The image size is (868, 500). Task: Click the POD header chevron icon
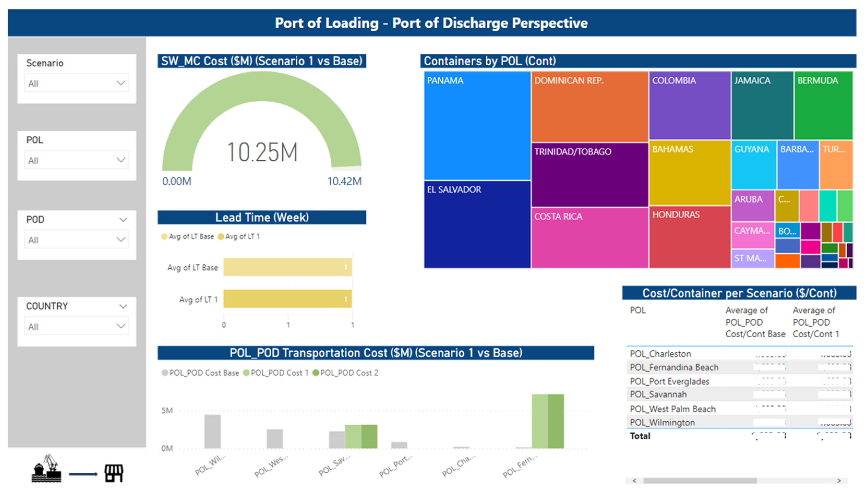[123, 220]
